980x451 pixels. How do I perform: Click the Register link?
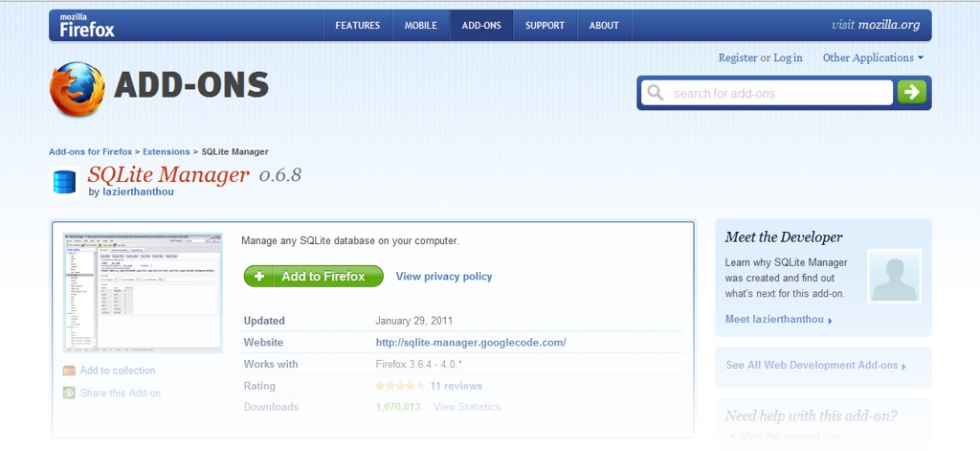[738, 57]
